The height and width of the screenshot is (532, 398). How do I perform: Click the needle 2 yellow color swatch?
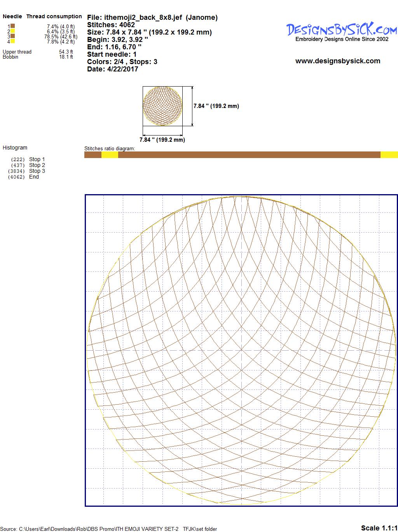point(13,31)
